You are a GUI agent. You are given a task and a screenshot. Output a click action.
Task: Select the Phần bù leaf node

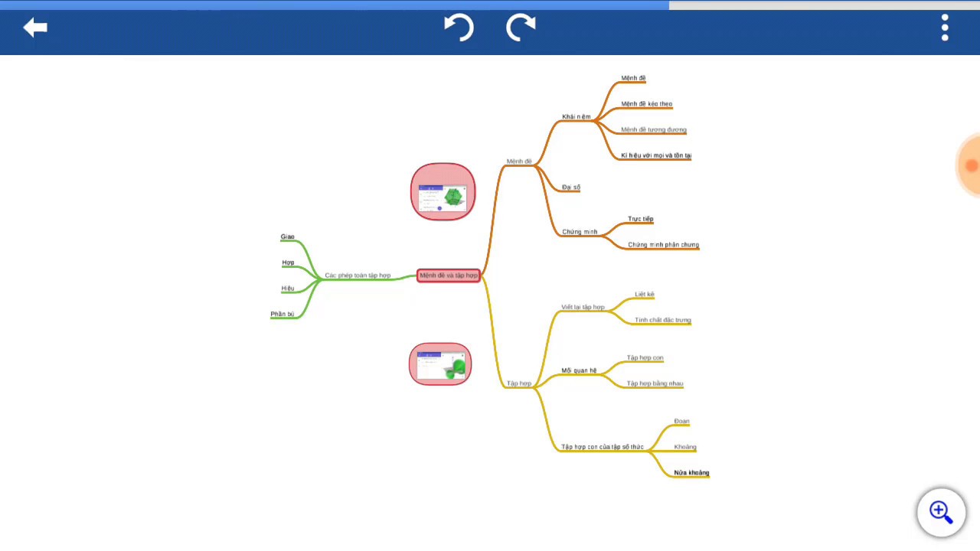pos(283,315)
